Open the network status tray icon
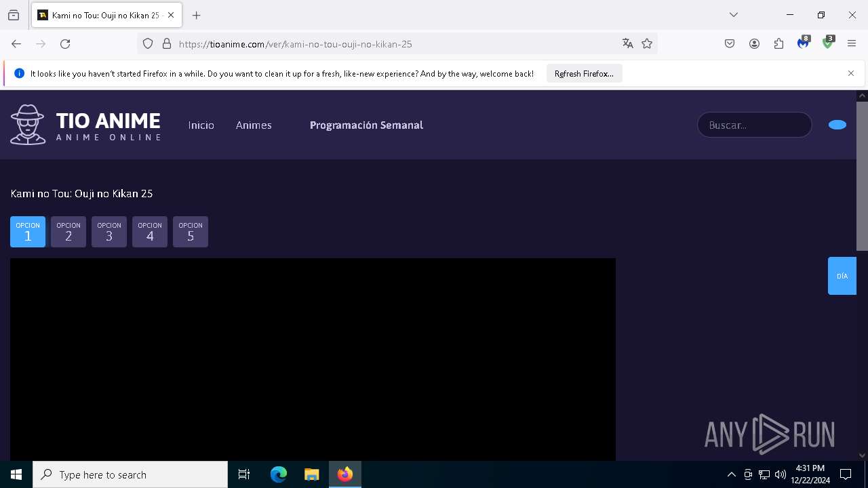This screenshot has height=488, width=868. pyautogui.click(x=764, y=474)
